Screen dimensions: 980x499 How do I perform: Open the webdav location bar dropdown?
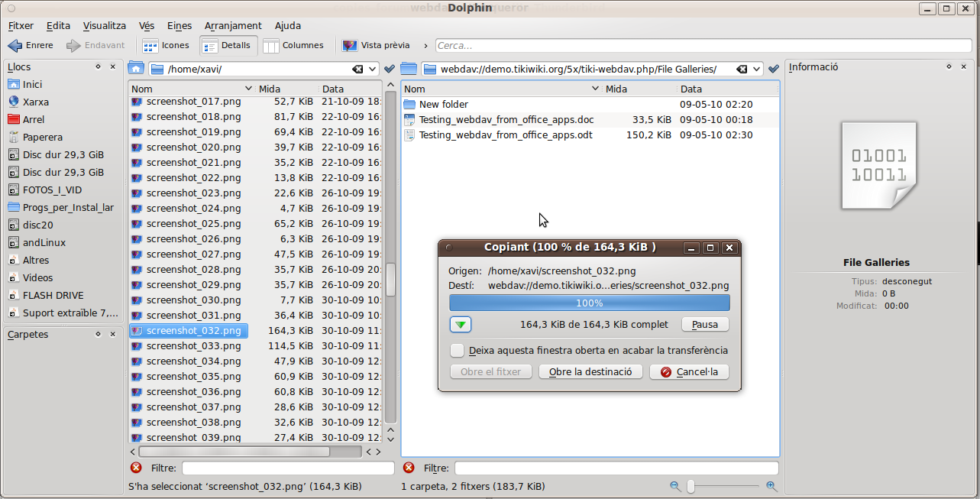click(x=757, y=70)
